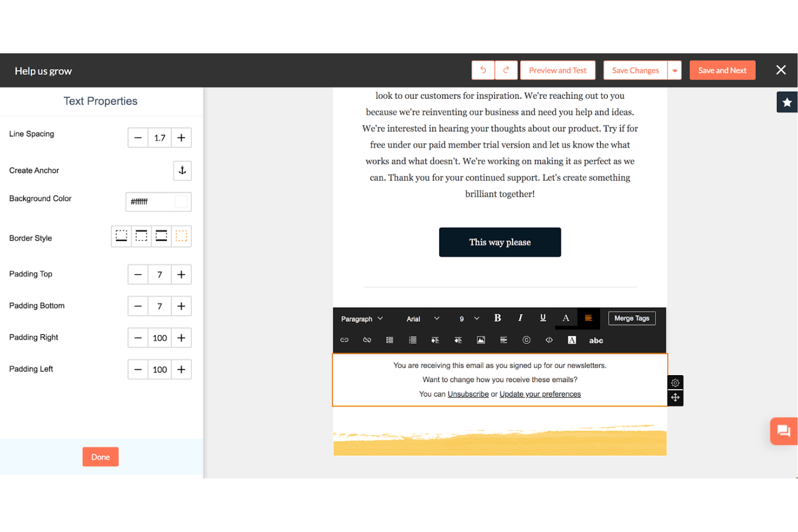Viewport: 798px width, 532px height.
Task: Click the Unsubscribe link
Action: click(468, 394)
